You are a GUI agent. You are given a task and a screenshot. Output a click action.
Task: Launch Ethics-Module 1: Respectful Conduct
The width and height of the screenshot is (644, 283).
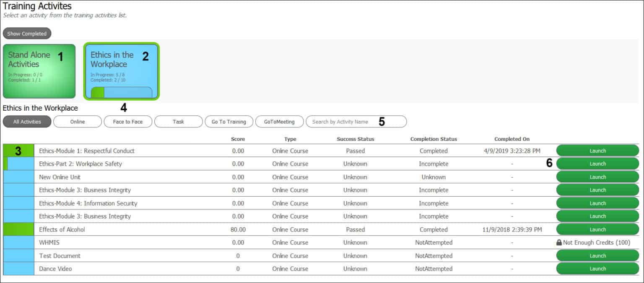tap(597, 151)
